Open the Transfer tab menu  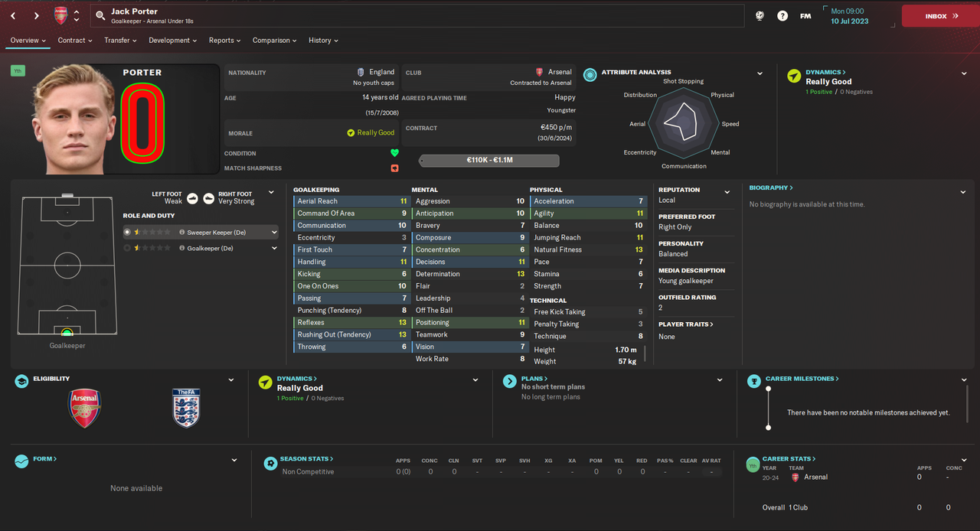point(121,41)
